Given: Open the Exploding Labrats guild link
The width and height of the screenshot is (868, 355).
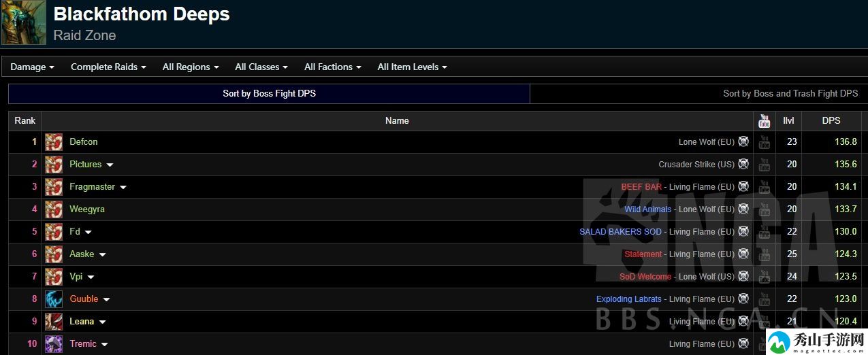Looking at the screenshot, I should (629, 299).
